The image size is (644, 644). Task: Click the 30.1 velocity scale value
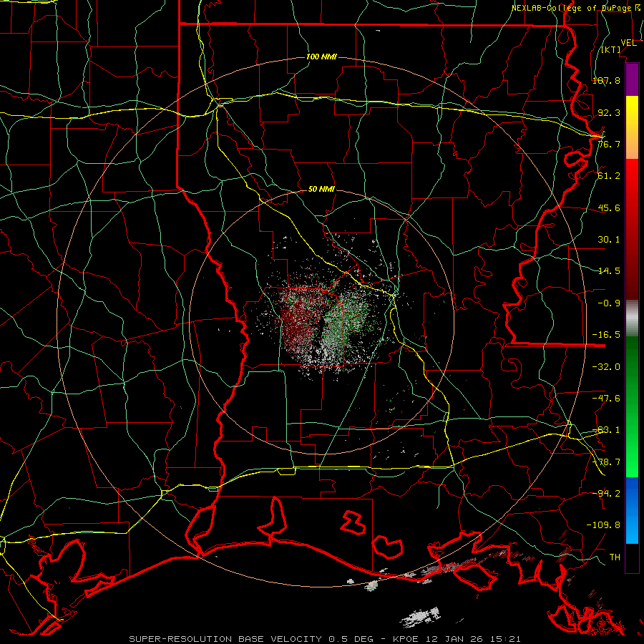click(609, 240)
